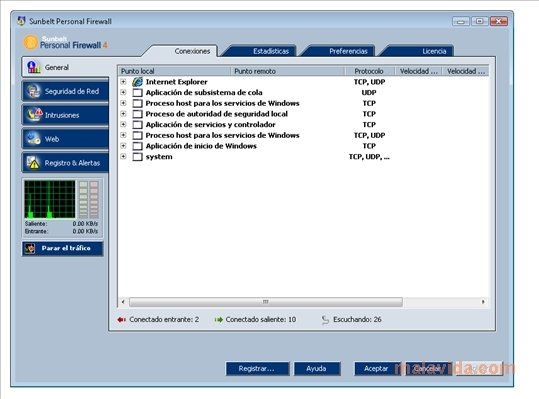The width and height of the screenshot is (539, 399).
Task: Click the Seguridad de Red globe icon
Action: point(34,91)
